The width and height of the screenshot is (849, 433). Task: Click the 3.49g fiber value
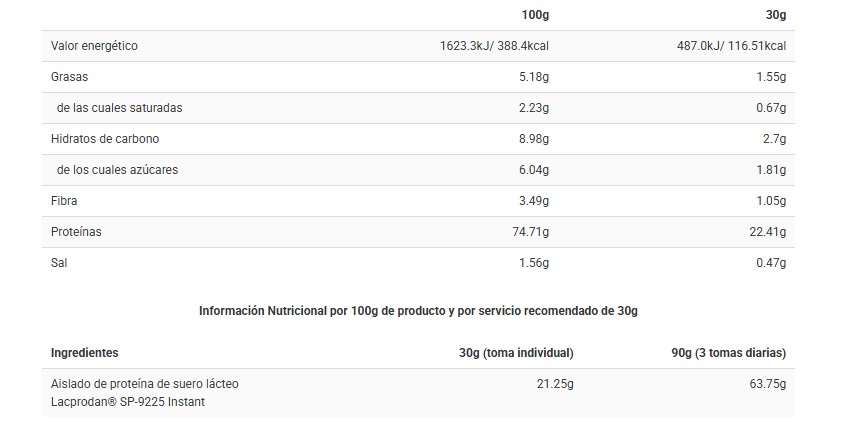coord(534,201)
